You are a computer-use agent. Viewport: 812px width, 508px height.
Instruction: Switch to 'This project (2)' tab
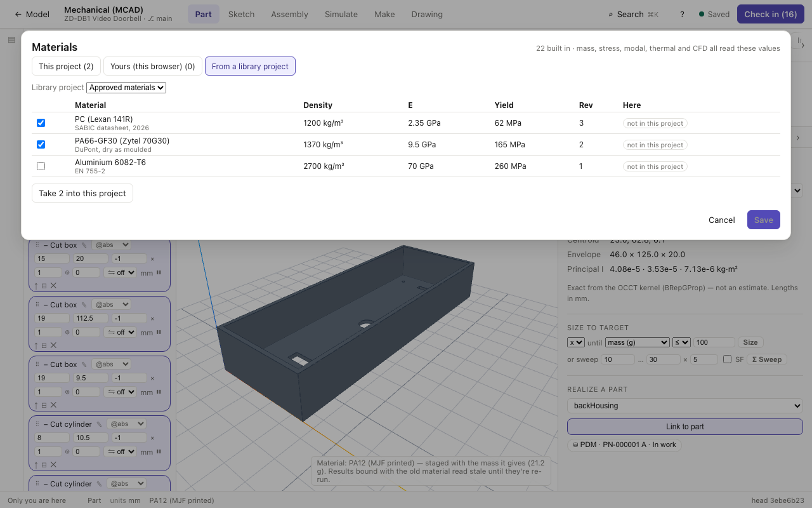pos(66,66)
